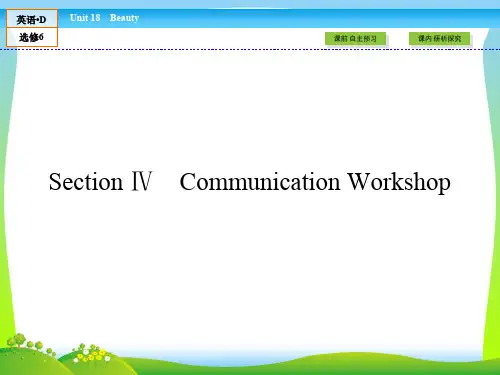Select the 选修6 label box

click(32, 37)
